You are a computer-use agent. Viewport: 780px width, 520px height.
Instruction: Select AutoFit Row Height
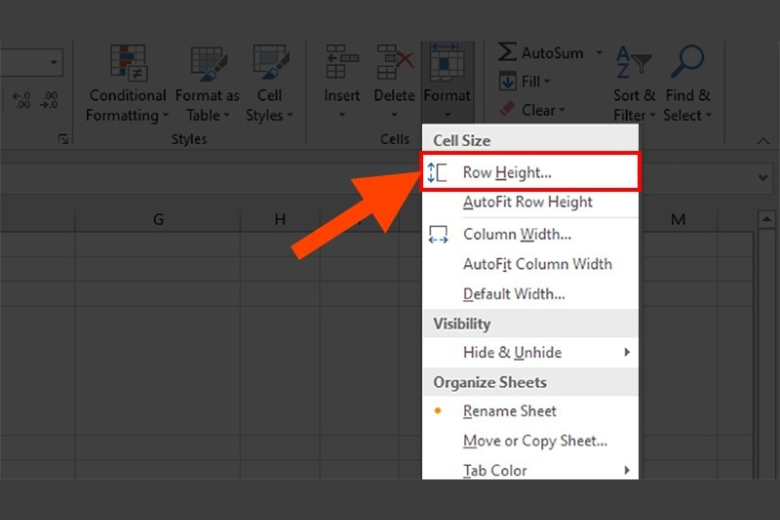tap(530, 202)
